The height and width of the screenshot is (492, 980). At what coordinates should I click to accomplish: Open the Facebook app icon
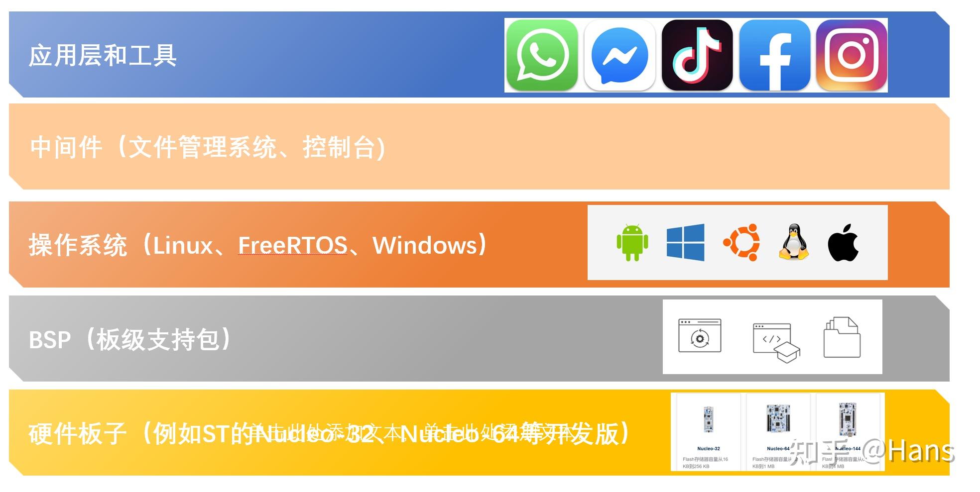coord(775,55)
